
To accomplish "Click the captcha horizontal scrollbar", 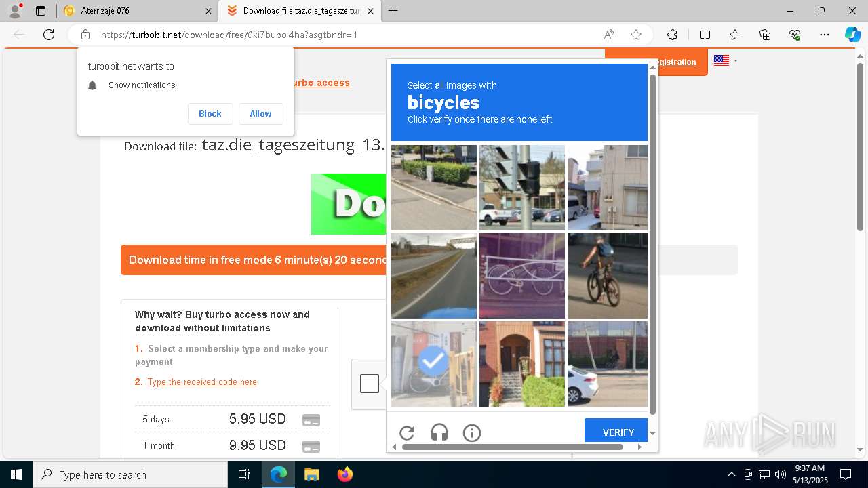I will [513, 447].
